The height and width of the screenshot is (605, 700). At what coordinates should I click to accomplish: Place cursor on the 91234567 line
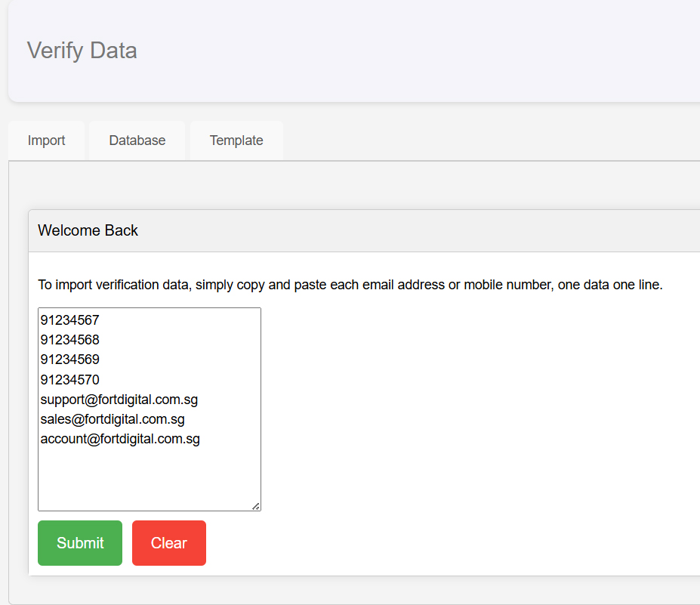(x=69, y=320)
